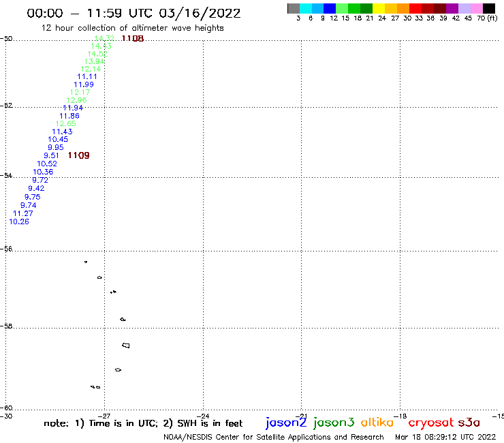Viewport: 504px width, 443px height.
Task: Click the wave height value 14.32
Action: click(x=104, y=38)
